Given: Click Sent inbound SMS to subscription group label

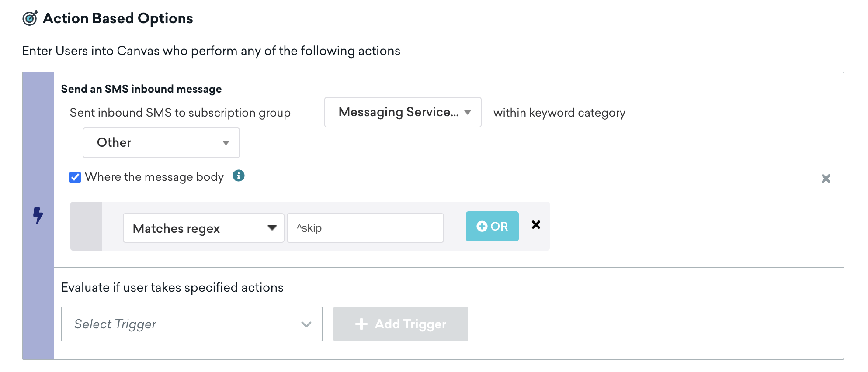Looking at the screenshot, I should (180, 113).
